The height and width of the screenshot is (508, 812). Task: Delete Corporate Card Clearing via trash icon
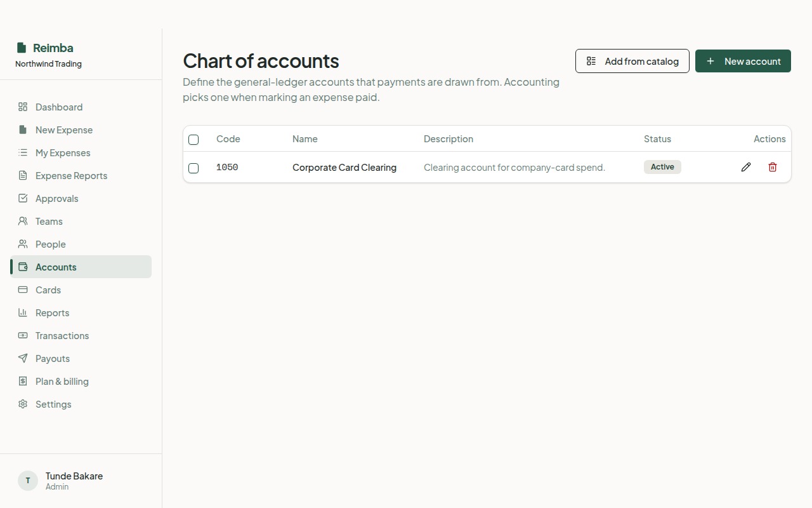tap(773, 167)
